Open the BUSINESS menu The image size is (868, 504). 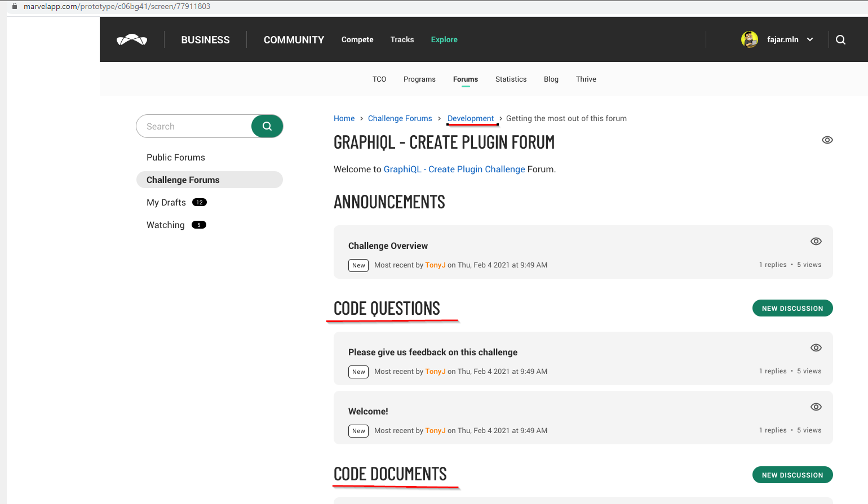pyautogui.click(x=205, y=40)
